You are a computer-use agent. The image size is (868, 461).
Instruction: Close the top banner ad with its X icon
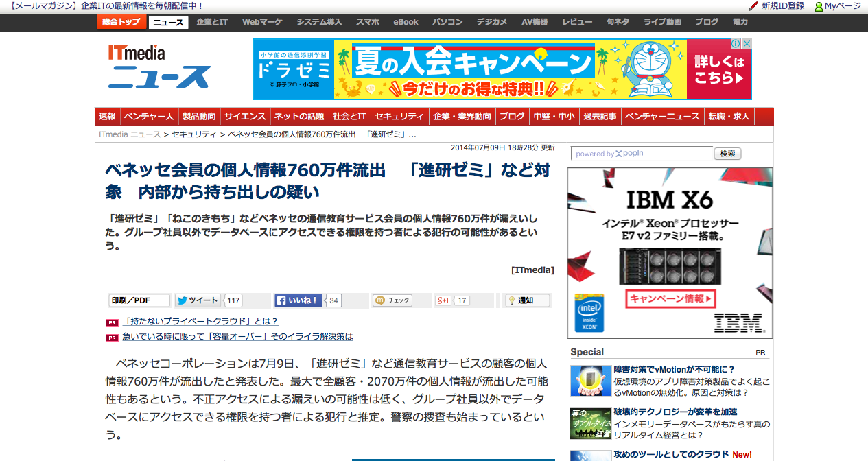tap(747, 44)
